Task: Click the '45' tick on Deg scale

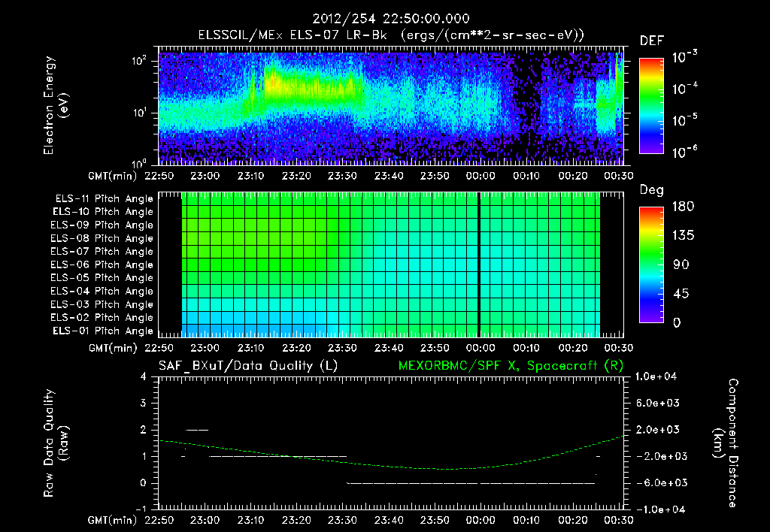Action: (x=681, y=294)
